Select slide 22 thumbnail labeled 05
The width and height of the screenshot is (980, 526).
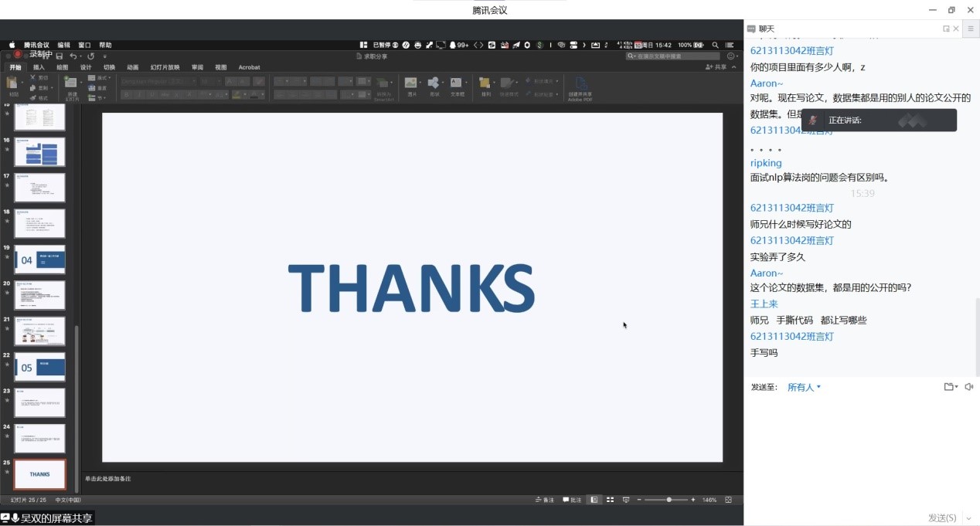39,367
